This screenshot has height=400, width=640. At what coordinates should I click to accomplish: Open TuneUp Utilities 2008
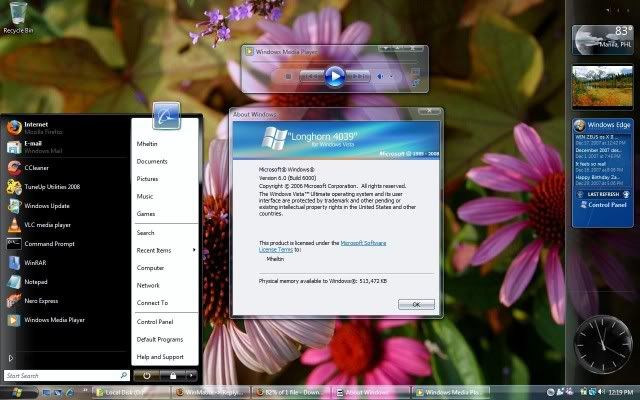(65, 187)
